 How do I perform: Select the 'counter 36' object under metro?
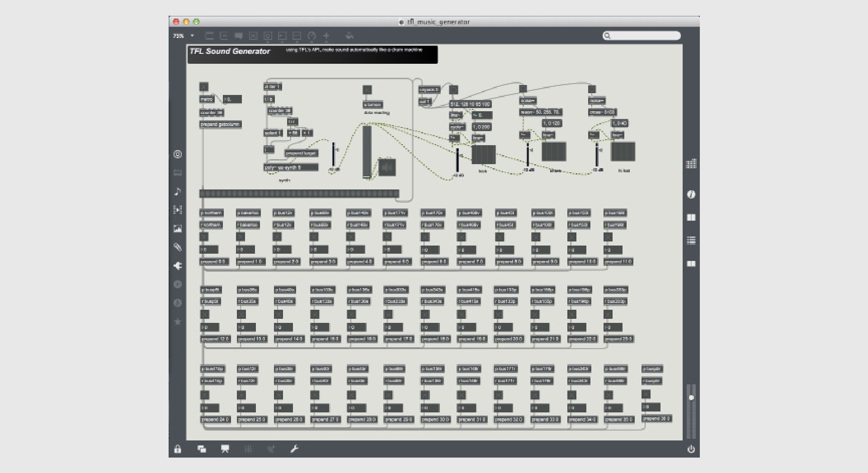click(x=212, y=113)
